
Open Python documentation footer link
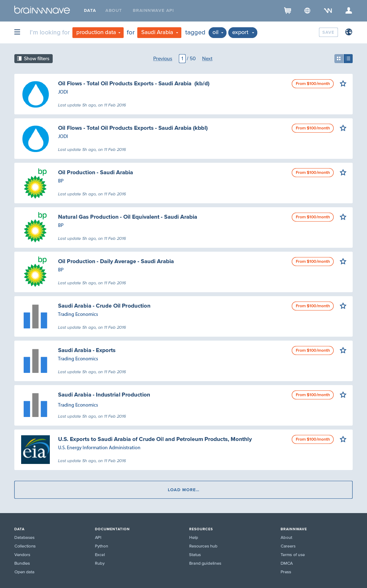[x=101, y=546]
